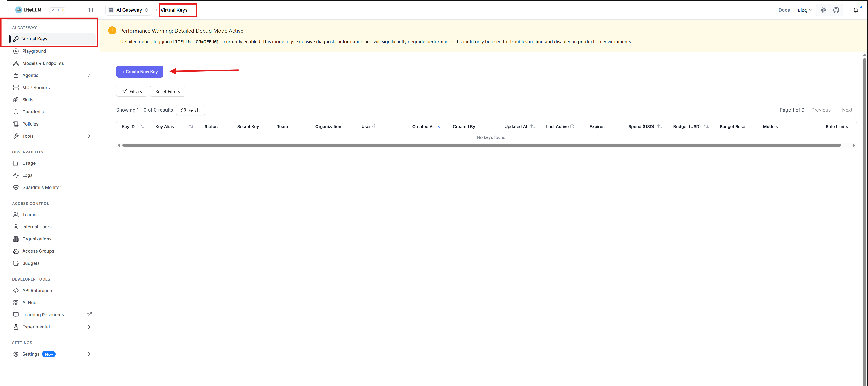
Task: Click Learning Resources external link icon
Action: pyautogui.click(x=89, y=315)
